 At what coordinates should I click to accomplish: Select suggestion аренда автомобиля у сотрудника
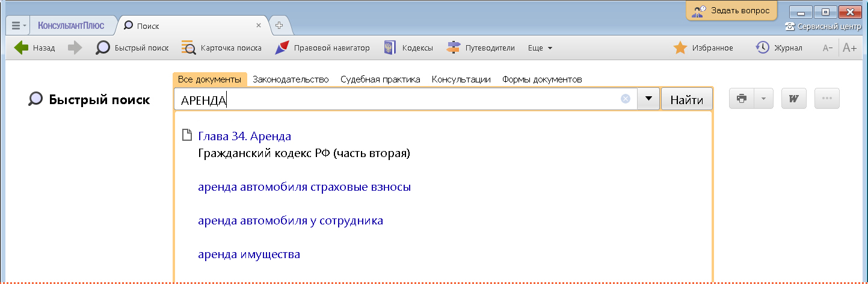(291, 221)
